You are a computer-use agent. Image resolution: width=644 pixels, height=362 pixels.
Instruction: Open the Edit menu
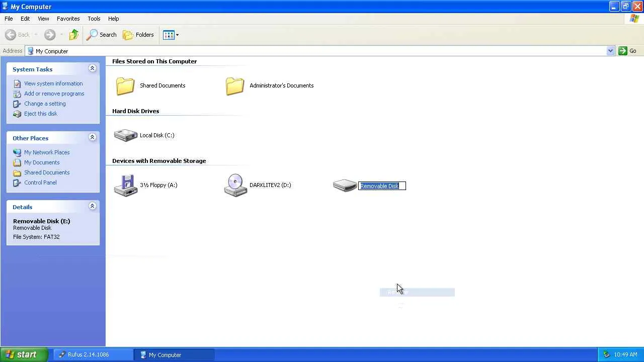pos(25,19)
